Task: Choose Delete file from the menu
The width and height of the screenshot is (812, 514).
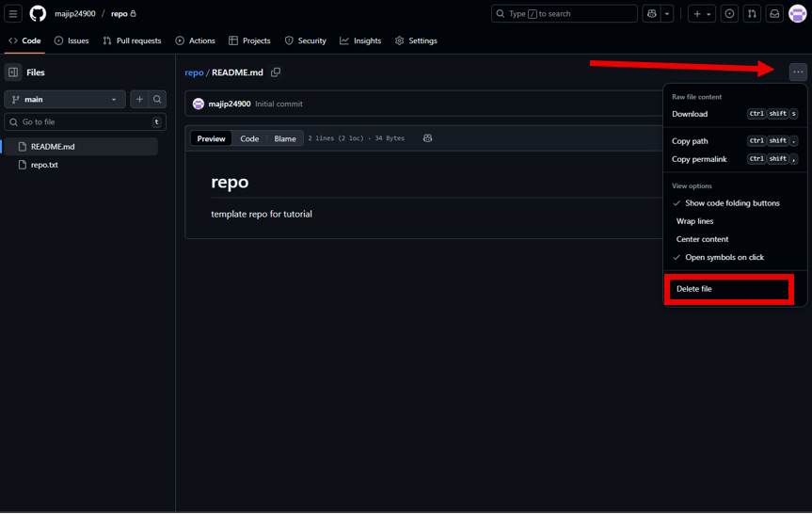Action: pos(729,289)
